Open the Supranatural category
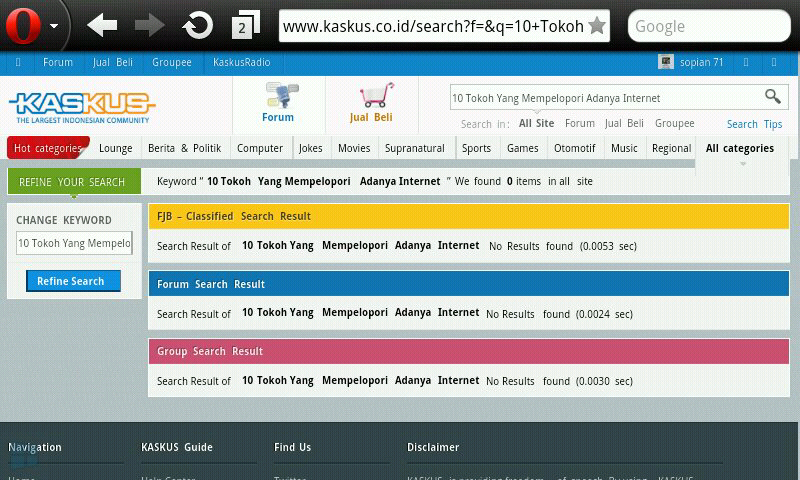Viewport: 800px width, 480px height. pyautogui.click(x=414, y=148)
